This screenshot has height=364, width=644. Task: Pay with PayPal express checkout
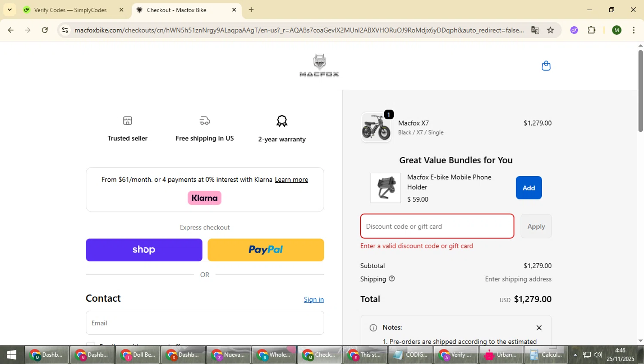click(x=266, y=250)
